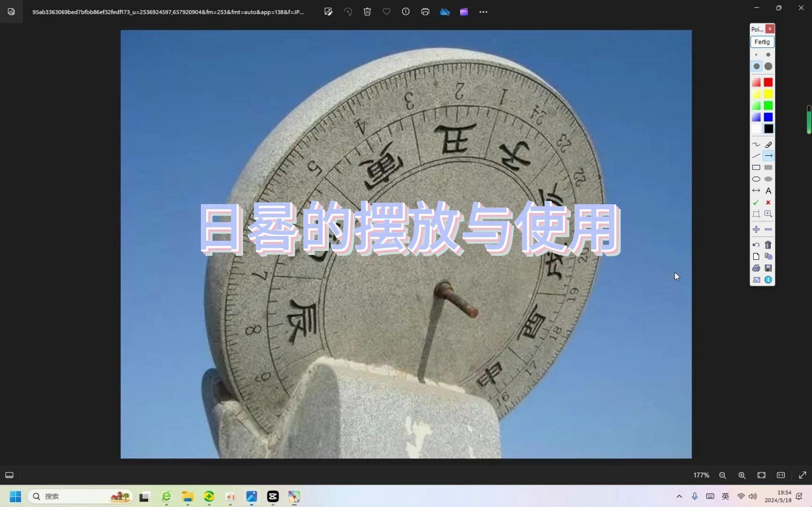Select the double-headed arrow tool
Screen dimensions: 812x507
tap(756, 191)
